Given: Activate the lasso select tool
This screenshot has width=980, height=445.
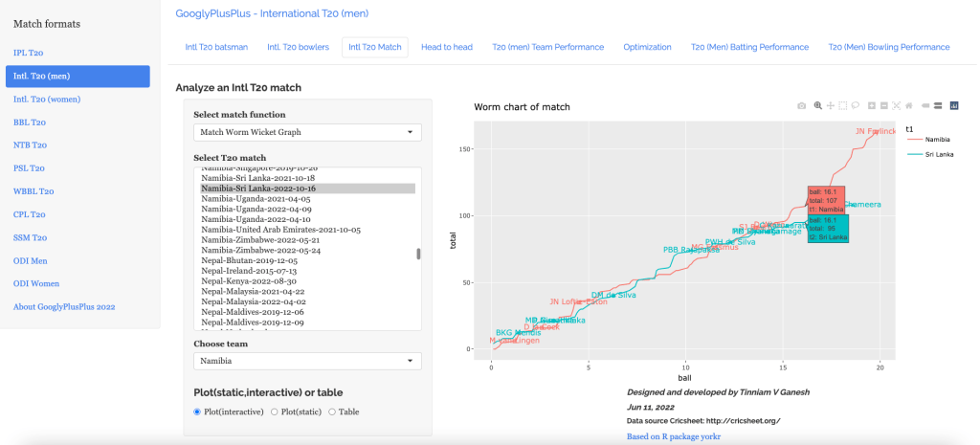Looking at the screenshot, I should (x=855, y=106).
